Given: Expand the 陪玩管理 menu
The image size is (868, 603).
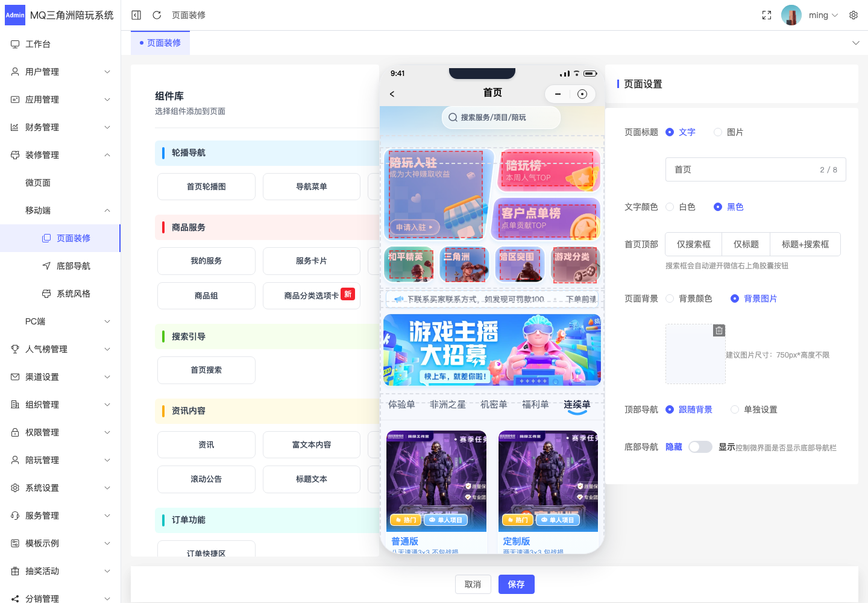Looking at the screenshot, I should click(x=60, y=460).
